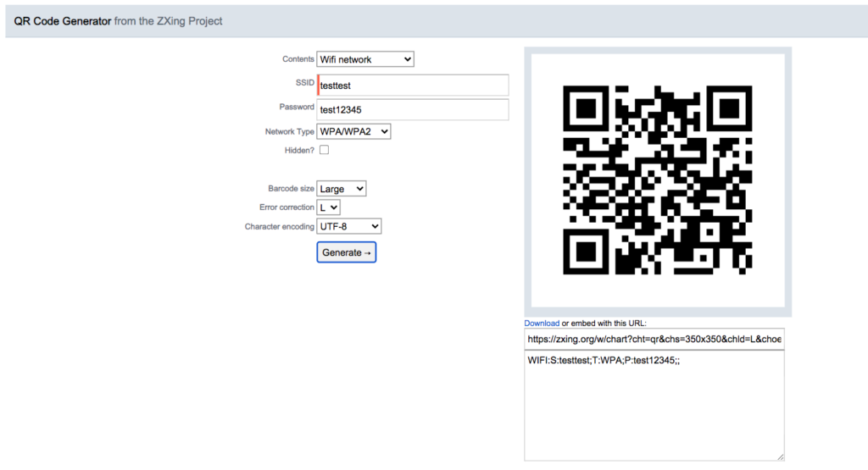Click 'or embed with this URL:' text

[604, 323]
